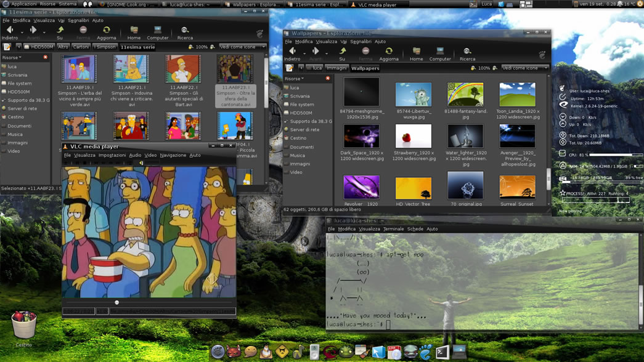Open Indietro history arrow in Wallpapers window
This screenshot has height=362, width=644.
[304, 54]
